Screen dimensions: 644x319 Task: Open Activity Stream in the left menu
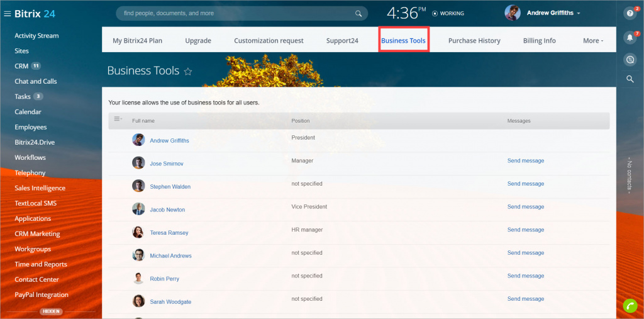point(36,36)
